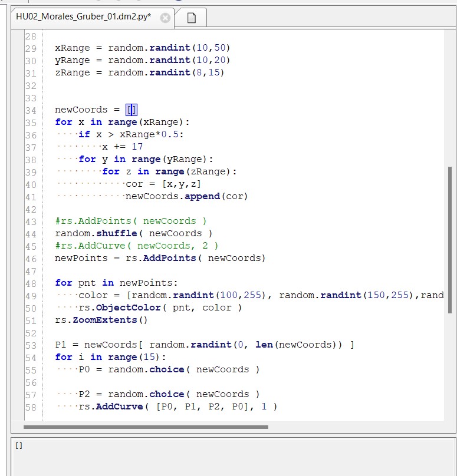Click 'if x > xRange*0.5:' line
Viewport: 457px width, 476px height.
[x=131, y=134]
